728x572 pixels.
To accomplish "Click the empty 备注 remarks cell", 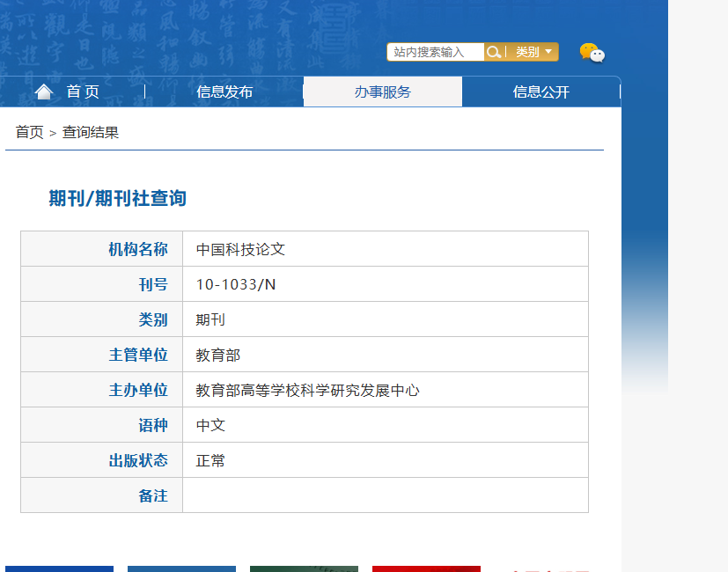I will coord(386,495).
